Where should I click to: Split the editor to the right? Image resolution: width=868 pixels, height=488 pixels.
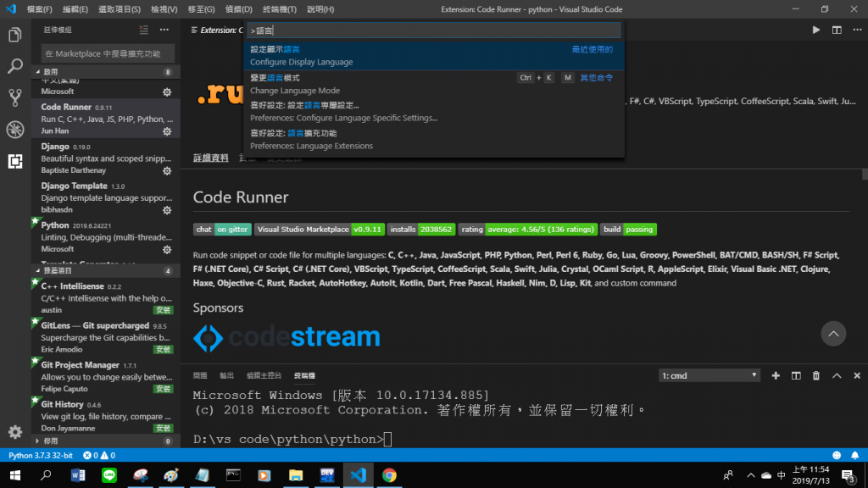pyautogui.click(x=837, y=30)
